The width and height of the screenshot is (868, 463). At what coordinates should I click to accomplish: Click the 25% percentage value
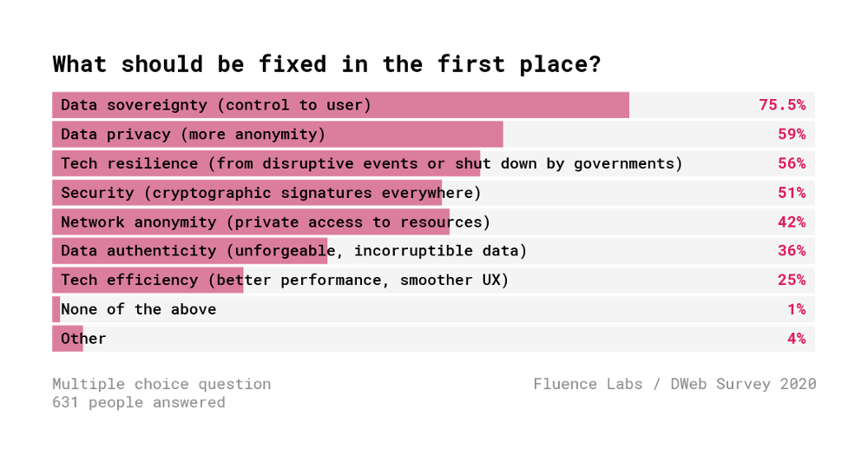pos(792,281)
